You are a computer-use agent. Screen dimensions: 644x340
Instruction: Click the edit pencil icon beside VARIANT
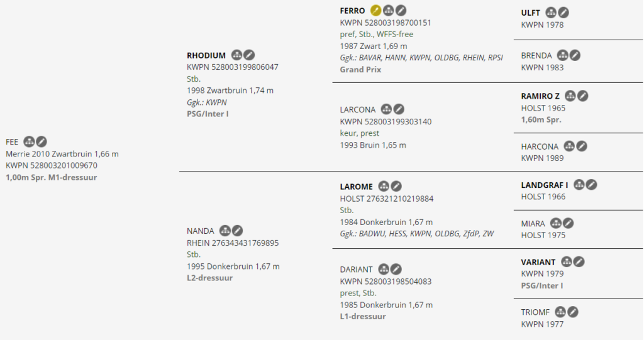pos(579,262)
